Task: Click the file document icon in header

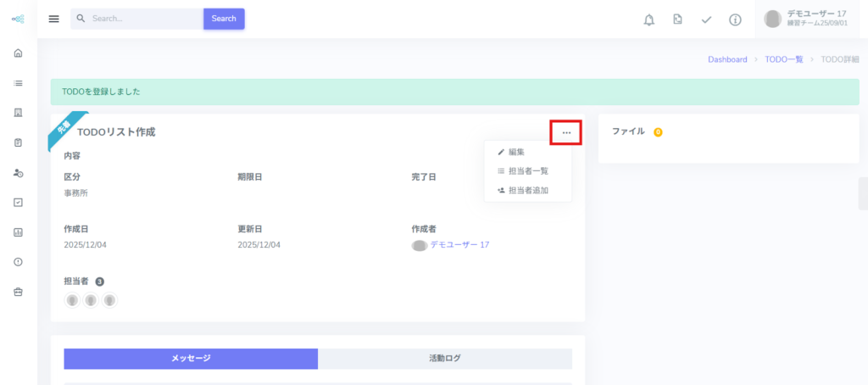Action: [x=677, y=20]
